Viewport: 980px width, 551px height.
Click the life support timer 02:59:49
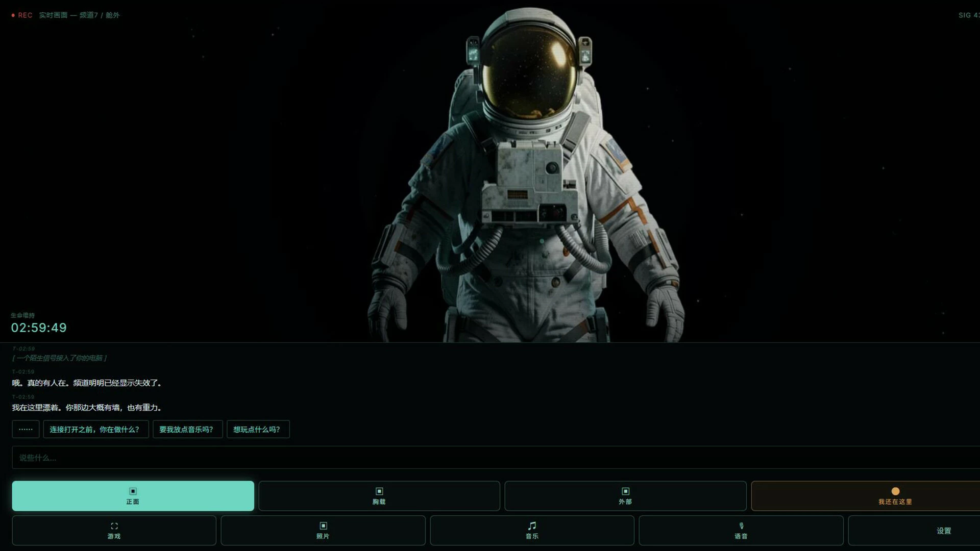pyautogui.click(x=39, y=328)
